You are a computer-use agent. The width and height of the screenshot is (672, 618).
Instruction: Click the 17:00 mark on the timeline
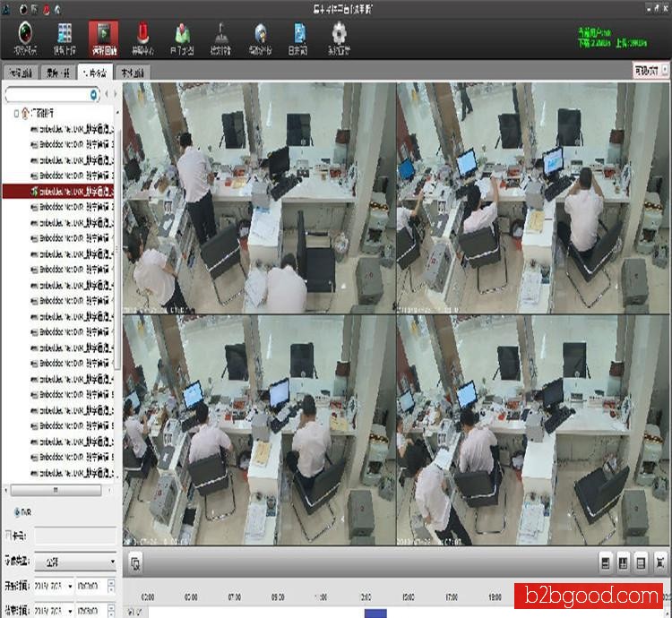pyautogui.click(x=452, y=597)
